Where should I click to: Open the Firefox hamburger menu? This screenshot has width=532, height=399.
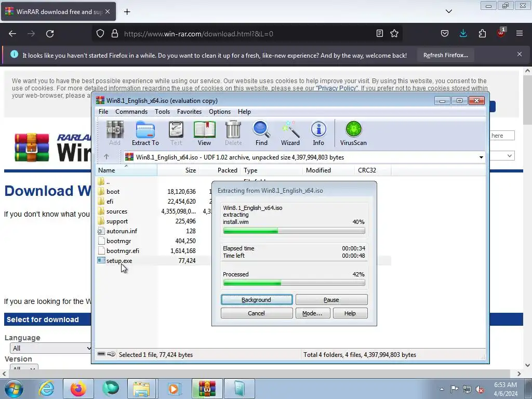click(x=520, y=34)
